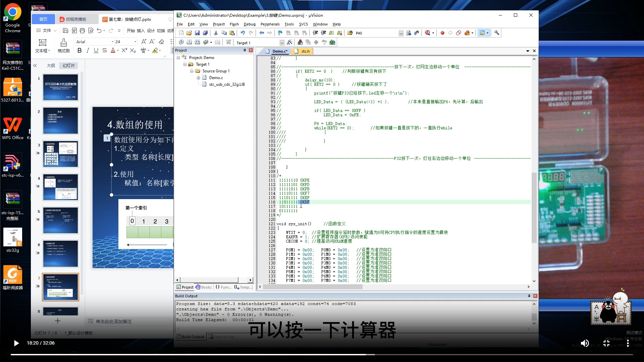Image resolution: width=644 pixels, height=362 pixels.
Task: Open the Peripherals menu in µVision
Action: [270, 24]
